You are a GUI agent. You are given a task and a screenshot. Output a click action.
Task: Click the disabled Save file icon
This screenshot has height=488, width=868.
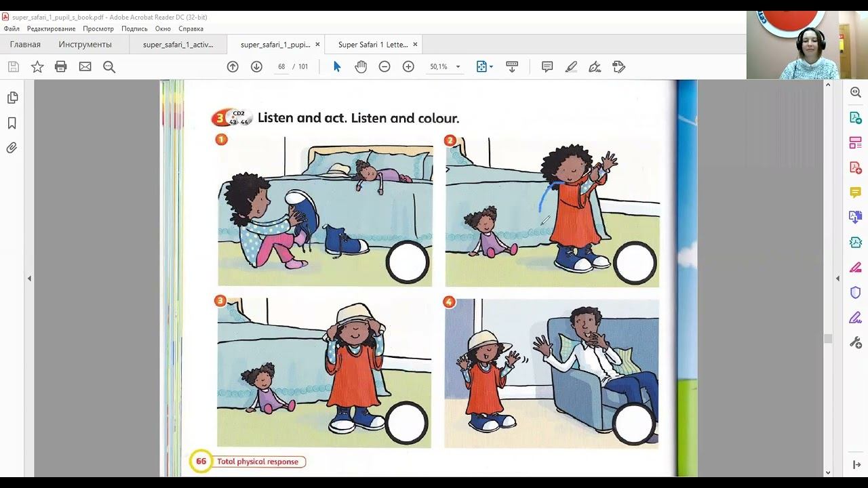click(13, 66)
